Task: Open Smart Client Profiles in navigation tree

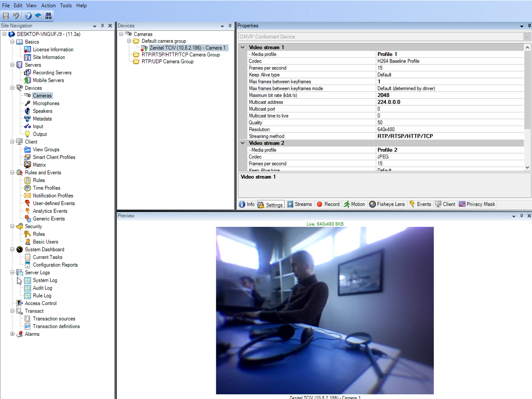Action: 54,157
